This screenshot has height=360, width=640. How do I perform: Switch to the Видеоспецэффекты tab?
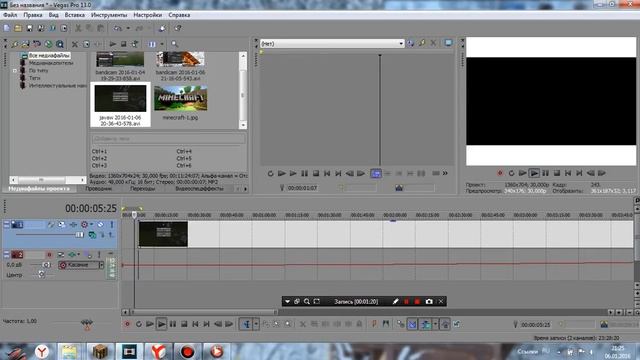point(199,189)
